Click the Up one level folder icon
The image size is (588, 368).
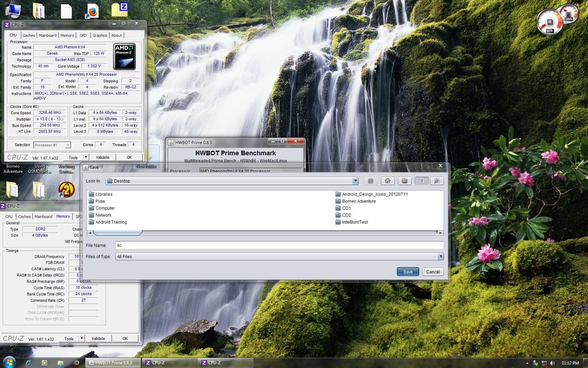pyautogui.click(x=371, y=181)
